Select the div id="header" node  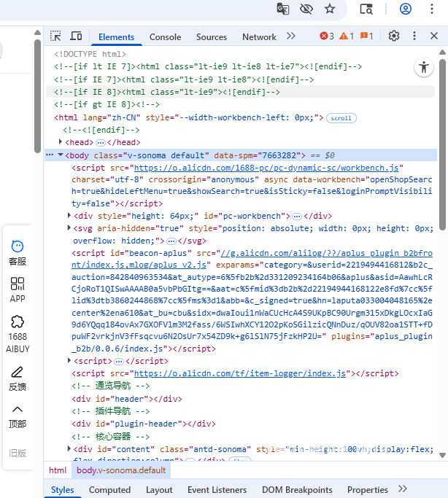[127, 399]
